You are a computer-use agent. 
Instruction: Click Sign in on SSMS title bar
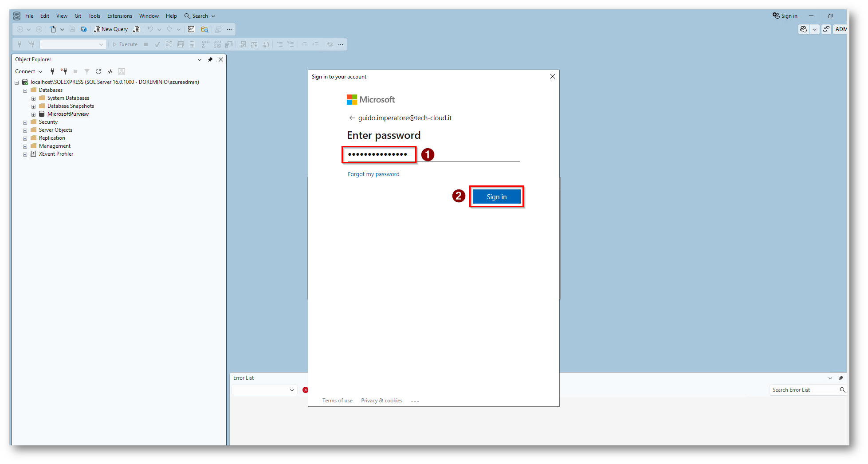785,16
